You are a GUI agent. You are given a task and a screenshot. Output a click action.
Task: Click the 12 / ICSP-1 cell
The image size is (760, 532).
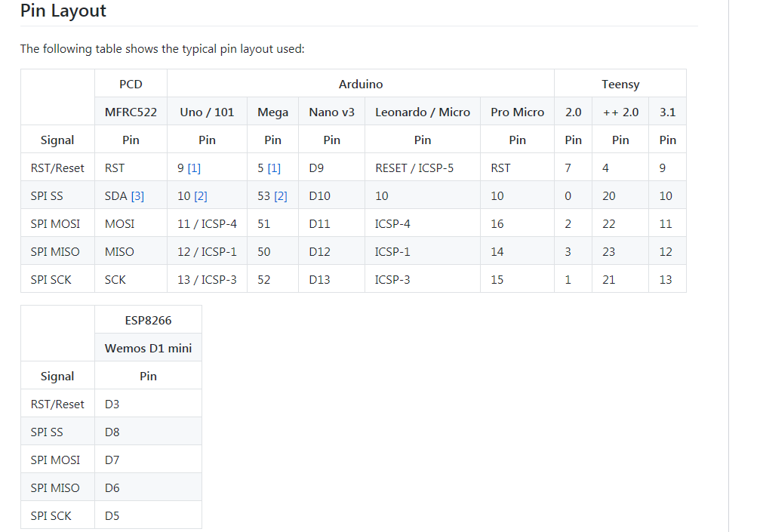click(x=207, y=252)
